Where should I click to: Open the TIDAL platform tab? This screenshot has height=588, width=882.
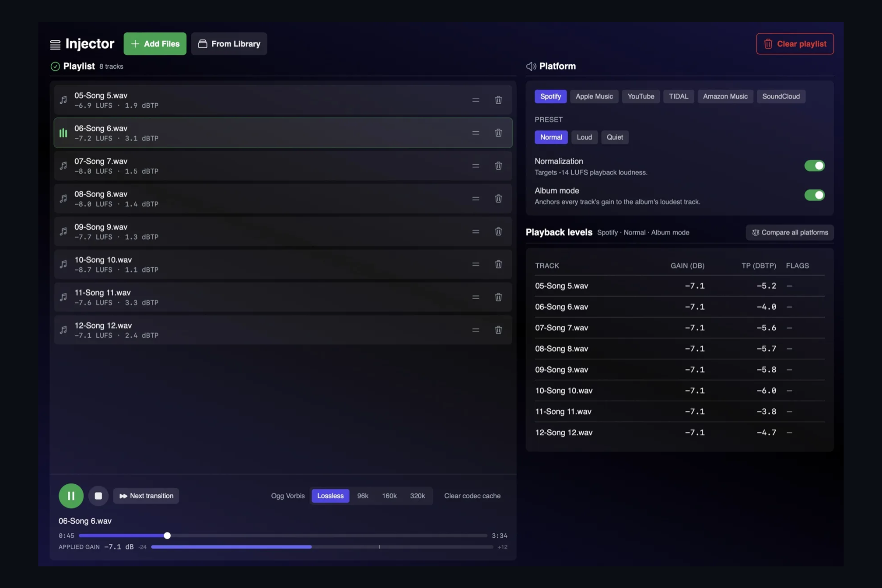point(678,96)
